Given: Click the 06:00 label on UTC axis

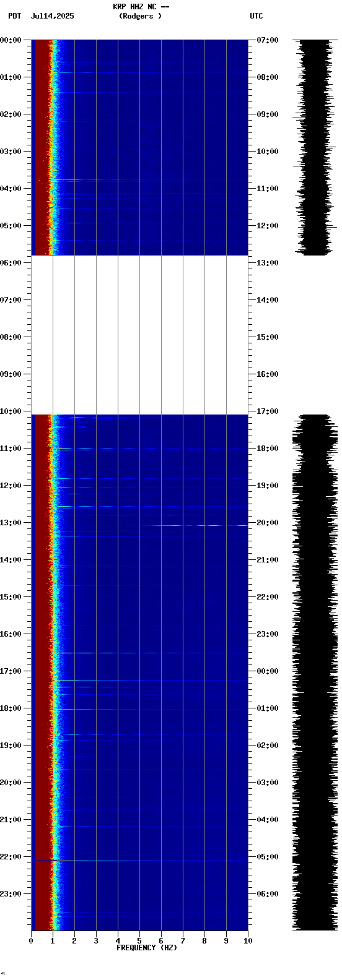Looking at the screenshot, I should (x=268, y=894).
